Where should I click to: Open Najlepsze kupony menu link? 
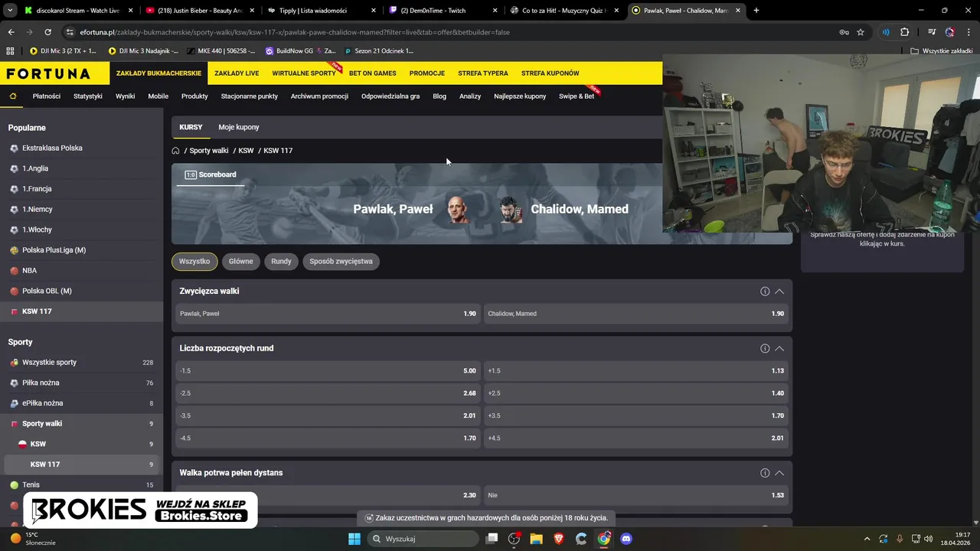[x=520, y=96]
